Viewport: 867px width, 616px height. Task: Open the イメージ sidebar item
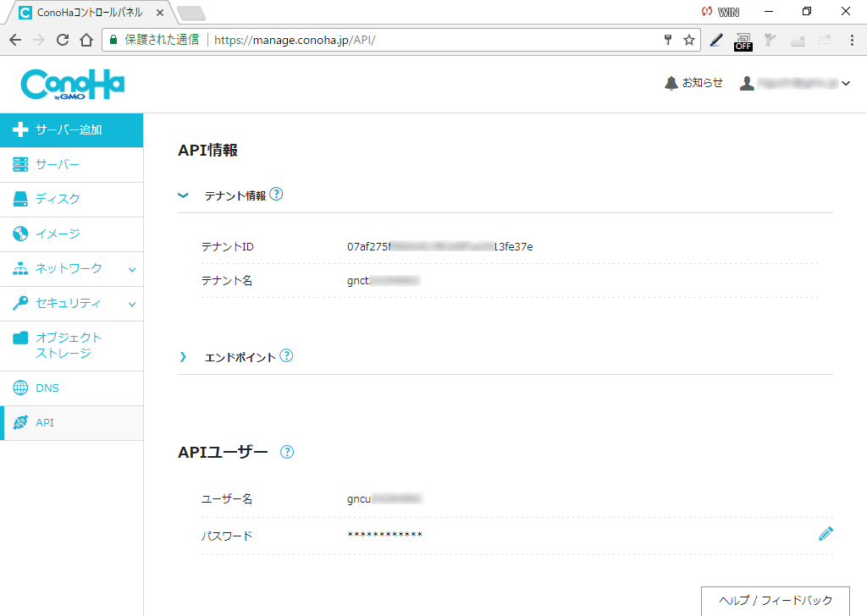tap(71, 234)
